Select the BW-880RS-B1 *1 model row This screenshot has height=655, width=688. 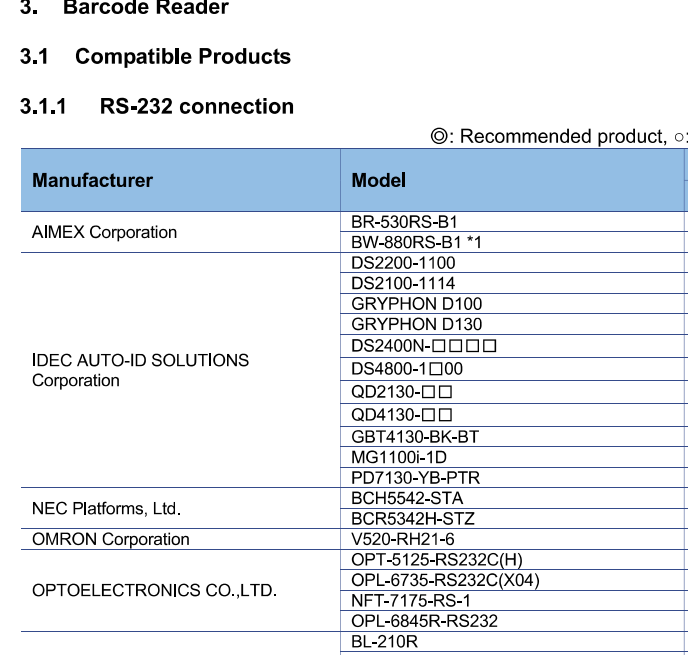[417, 242]
